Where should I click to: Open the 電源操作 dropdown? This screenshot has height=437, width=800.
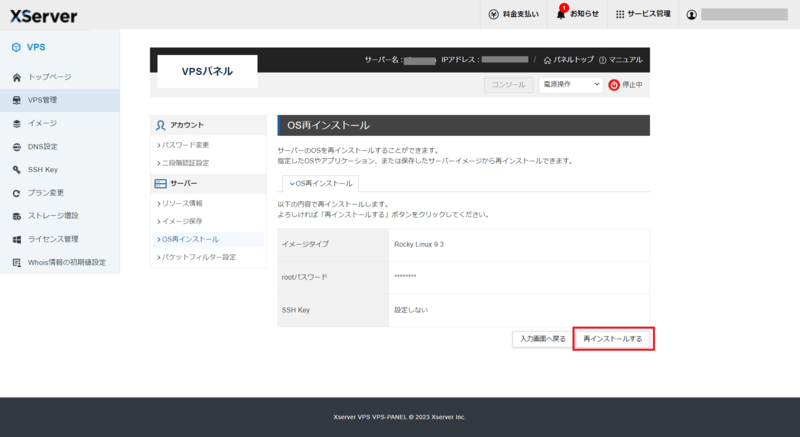(570, 85)
